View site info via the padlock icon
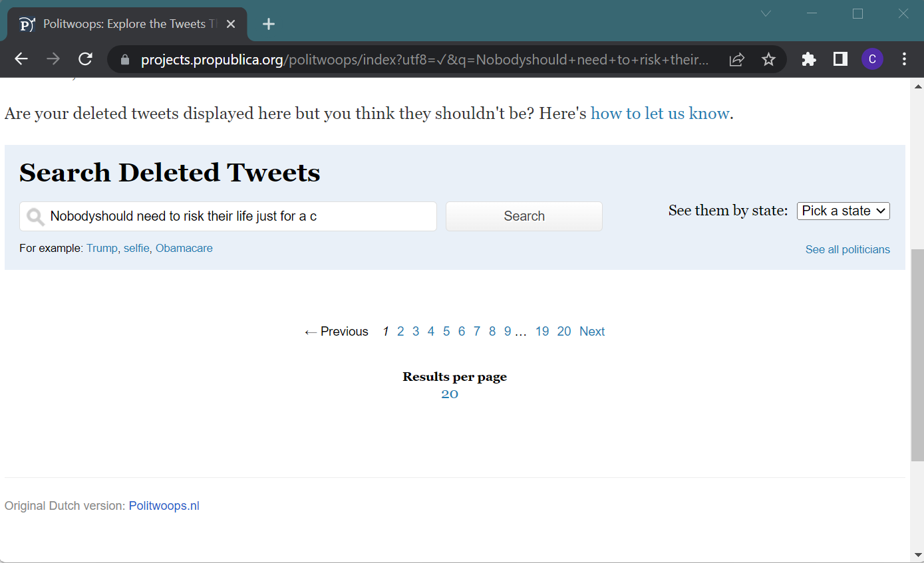This screenshot has height=563, width=924. click(124, 60)
